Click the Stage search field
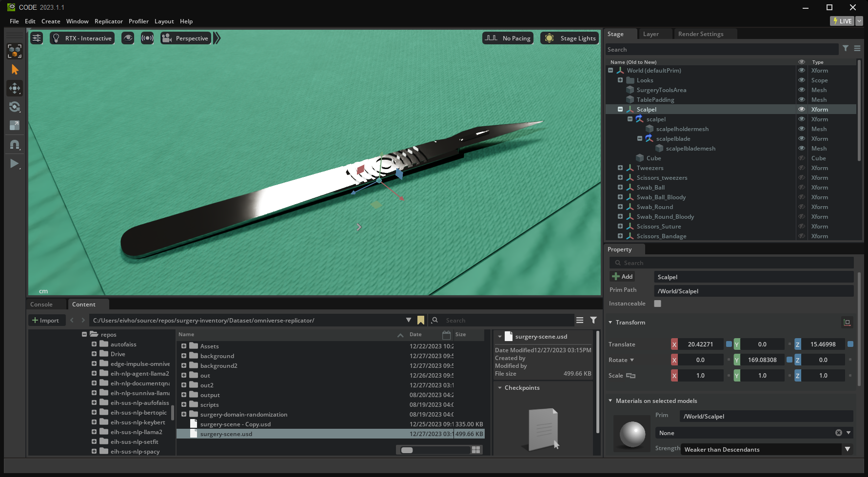Image resolution: width=868 pixels, height=477 pixels. pos(722,49)
